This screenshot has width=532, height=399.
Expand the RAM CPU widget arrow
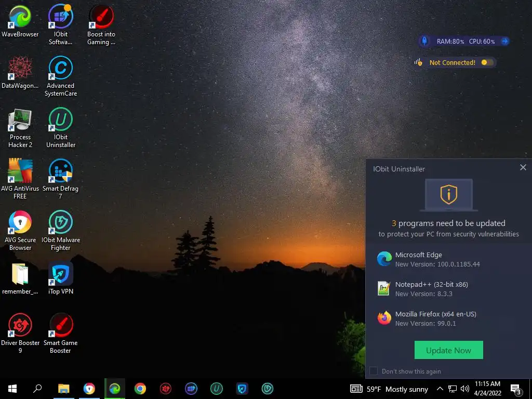click(x=505, y=42)
